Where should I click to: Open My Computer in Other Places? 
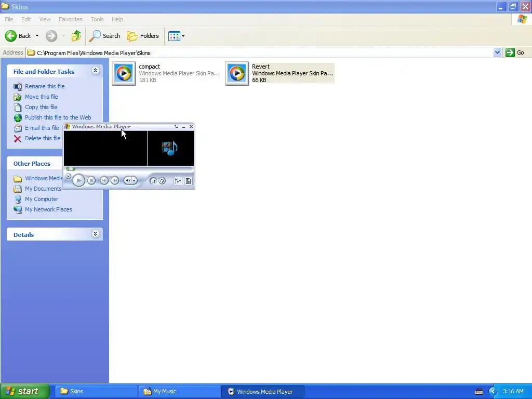coord(42,199)
